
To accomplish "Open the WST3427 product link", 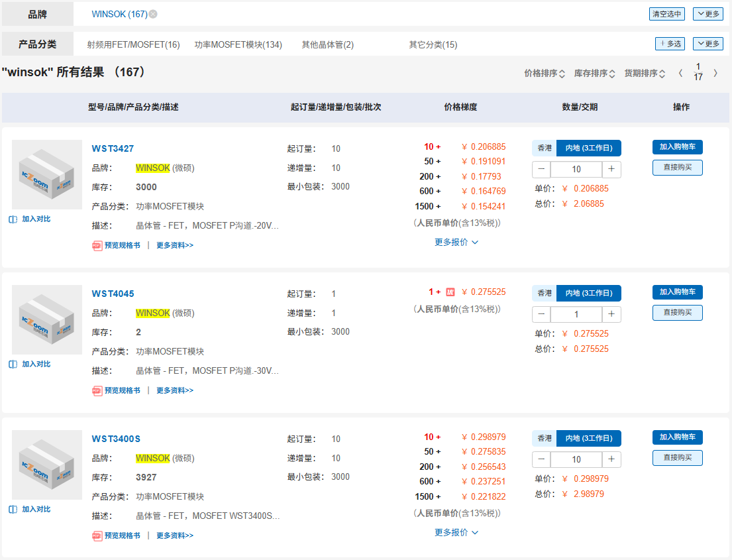I will tap(113, 148).
